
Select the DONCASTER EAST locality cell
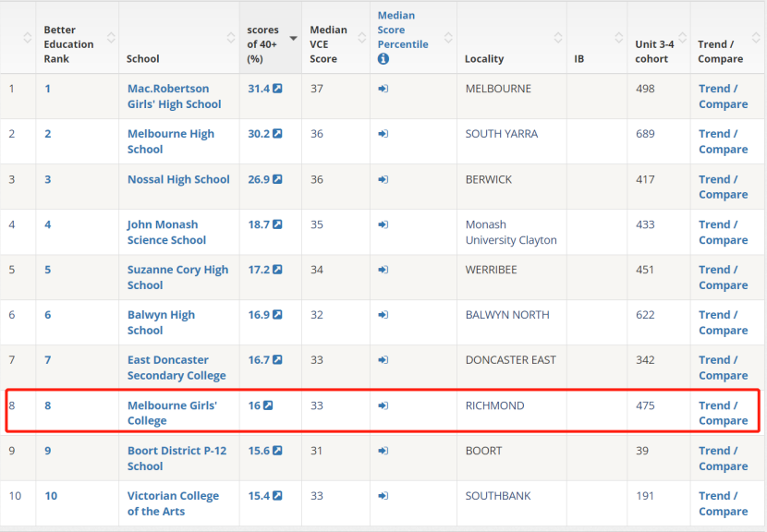coord(512,368)
